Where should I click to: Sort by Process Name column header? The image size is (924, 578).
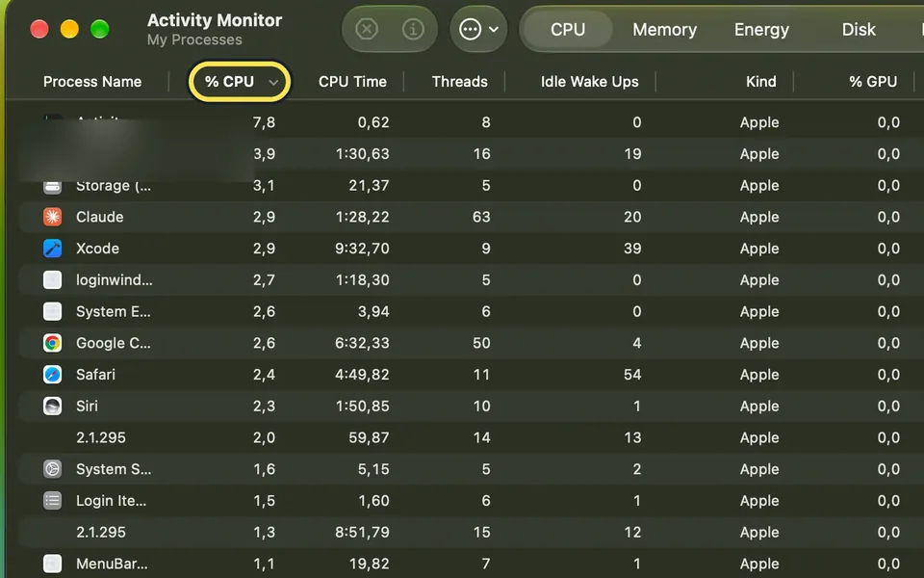click(92, 81)
